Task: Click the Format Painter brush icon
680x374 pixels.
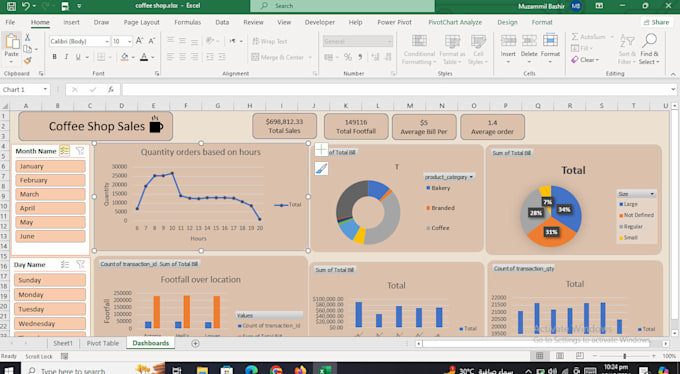Action: click(27, 60)
